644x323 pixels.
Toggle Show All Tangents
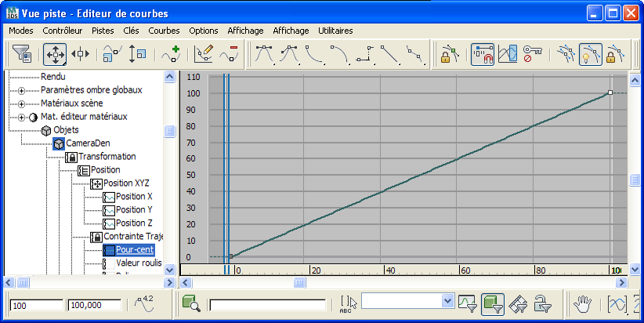566,54
